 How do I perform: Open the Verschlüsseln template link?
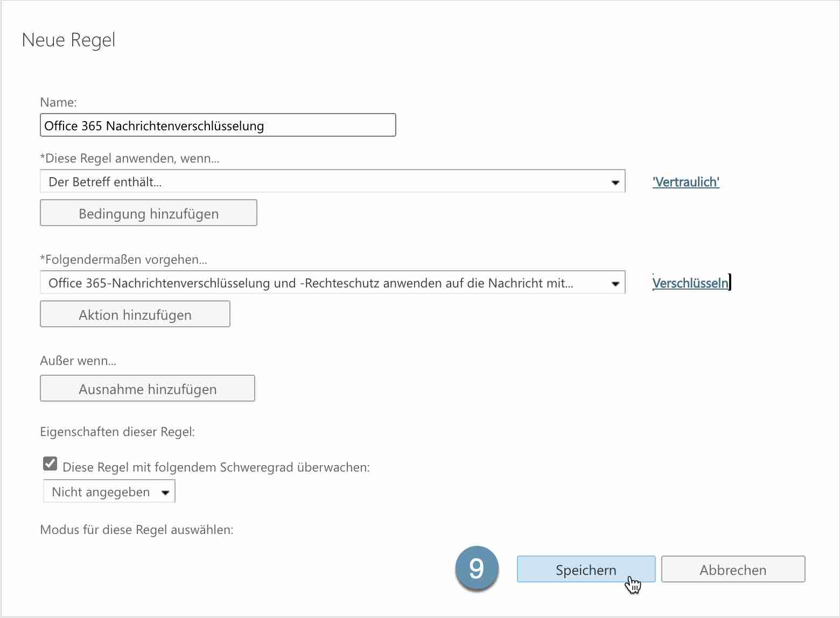coord(690,283)
